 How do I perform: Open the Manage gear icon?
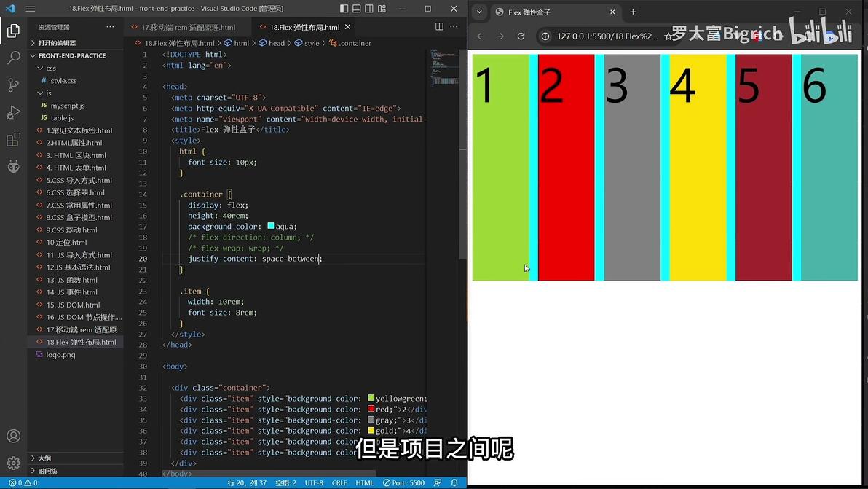(13, 463)
